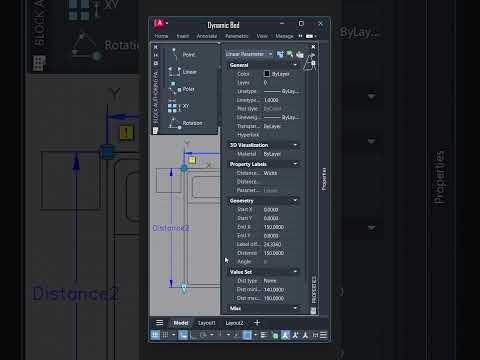Click auto-hide on Block Authoring palette

[156, 55]
